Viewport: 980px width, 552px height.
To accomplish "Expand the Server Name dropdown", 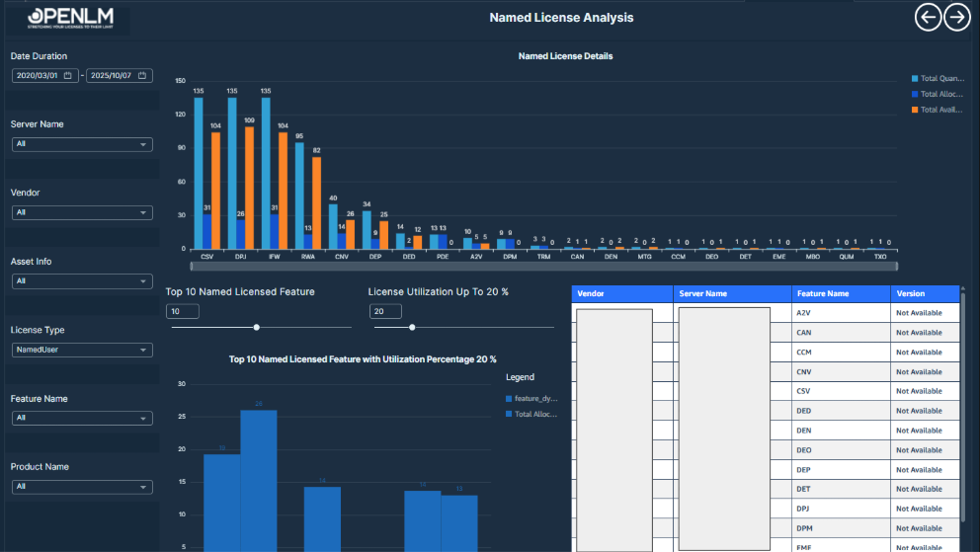I will [x=83, y=144].
